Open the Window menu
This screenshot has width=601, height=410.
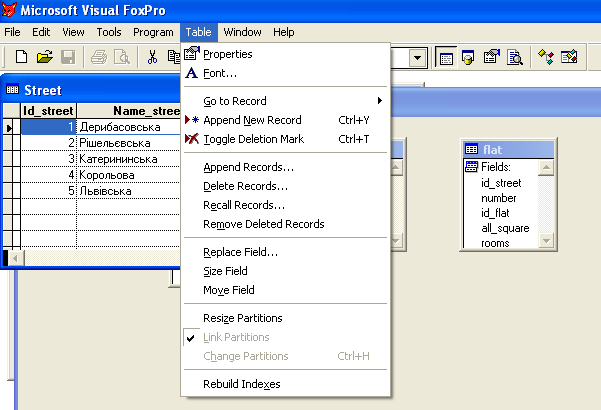(x=243, y=32)
